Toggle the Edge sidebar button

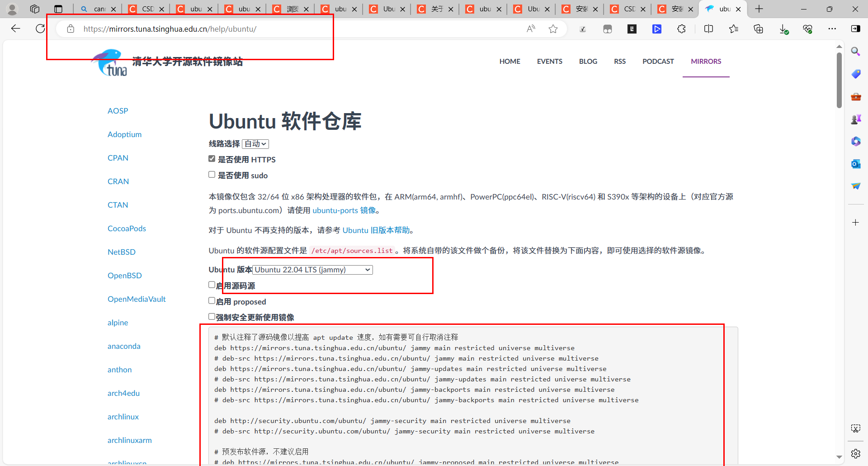(x=855, y=29)
